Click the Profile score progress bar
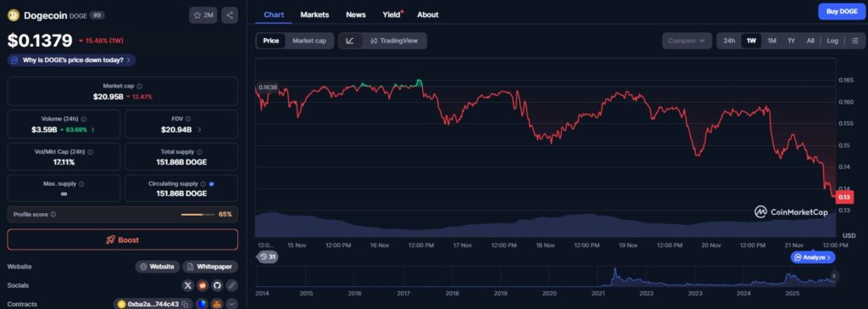The image size is (868, 309). (198, 214)
